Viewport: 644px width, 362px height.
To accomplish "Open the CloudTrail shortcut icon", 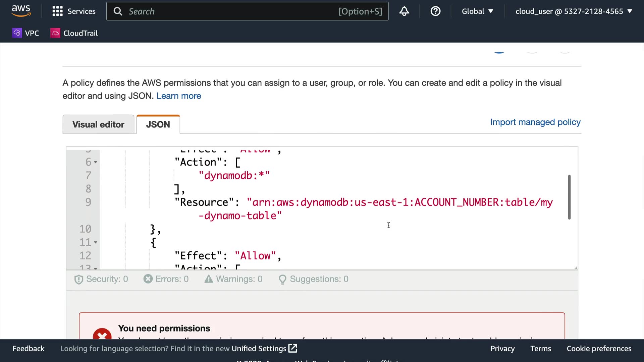I will (x=55, y=33).
